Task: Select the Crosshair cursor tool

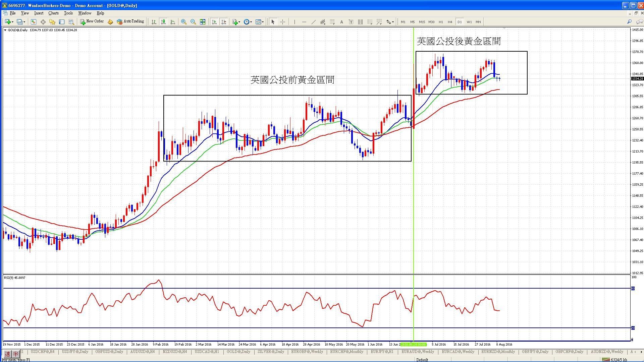Action: pyautogui.click(x=282, y=22)
